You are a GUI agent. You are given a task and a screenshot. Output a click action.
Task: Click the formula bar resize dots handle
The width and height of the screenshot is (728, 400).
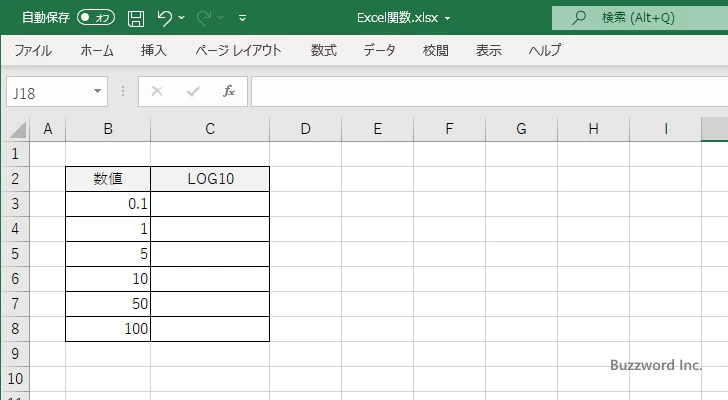click(x=123, y=91)
